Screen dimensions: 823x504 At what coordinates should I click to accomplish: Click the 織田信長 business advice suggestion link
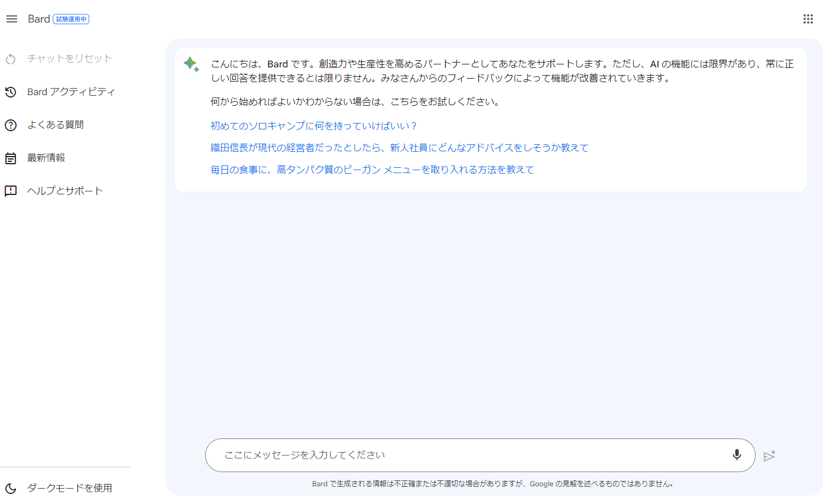tap(400, 148)
